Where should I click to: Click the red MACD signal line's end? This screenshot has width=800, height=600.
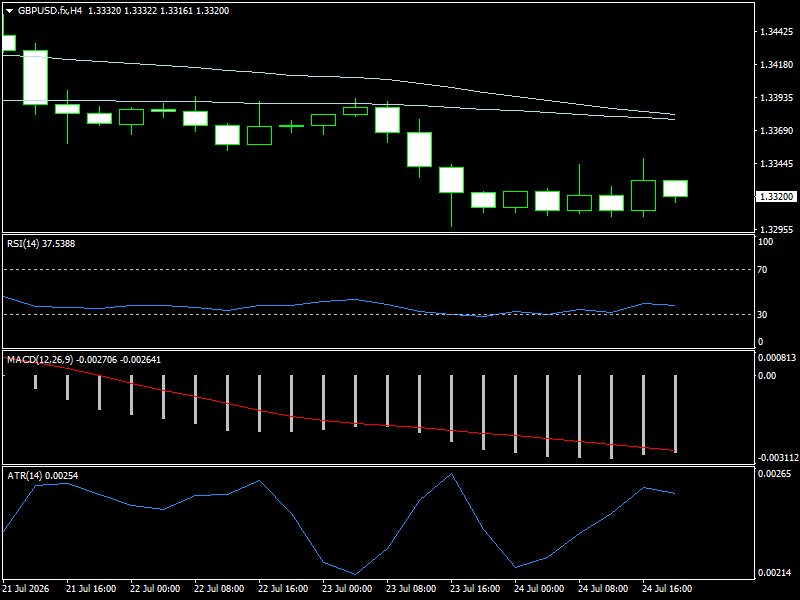(x=674, y=450)
